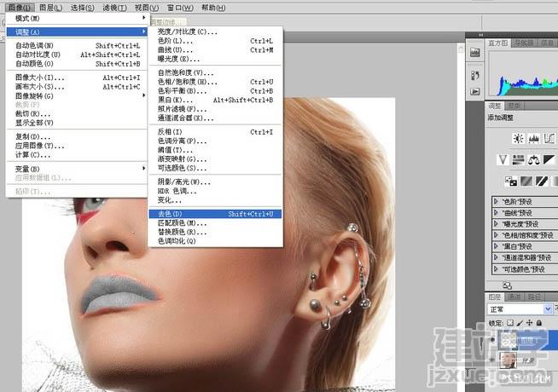
Task: Expand the "色相/饱和度"预设 preset group
Action: click(x=496, y=235)
